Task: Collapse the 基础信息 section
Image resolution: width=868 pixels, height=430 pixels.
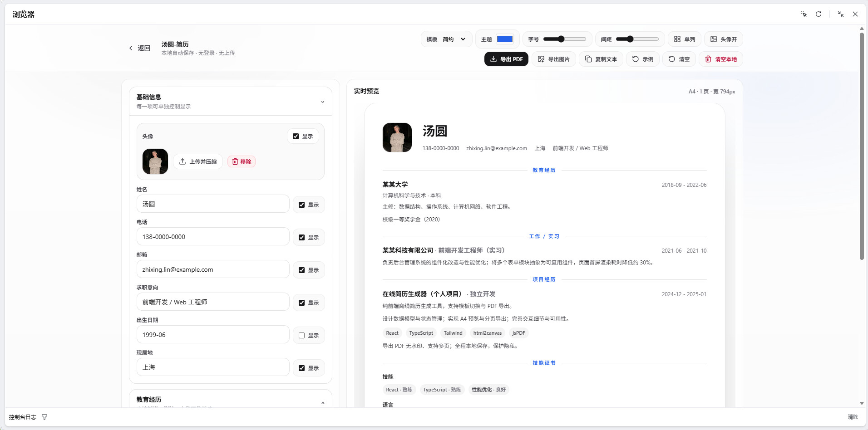Action: click(322, 102)
